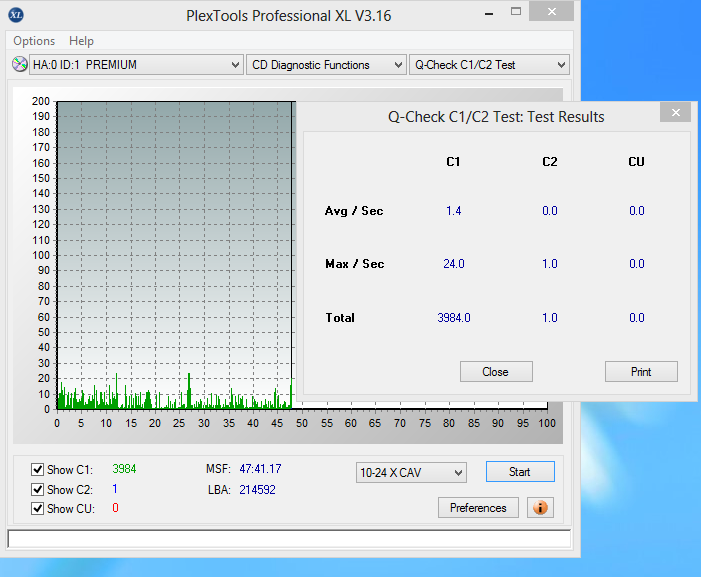
Task: Click the status text field at bottom
Action: tap(289, 539)
